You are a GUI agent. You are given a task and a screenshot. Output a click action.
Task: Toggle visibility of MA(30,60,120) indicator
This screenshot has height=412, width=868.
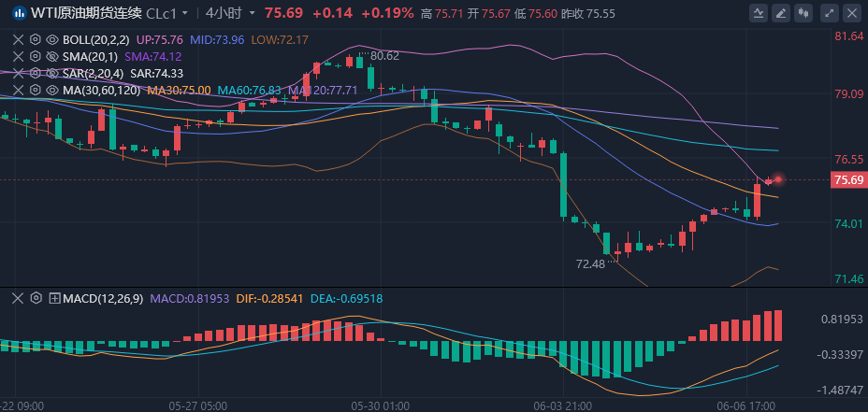coord(52,90)
